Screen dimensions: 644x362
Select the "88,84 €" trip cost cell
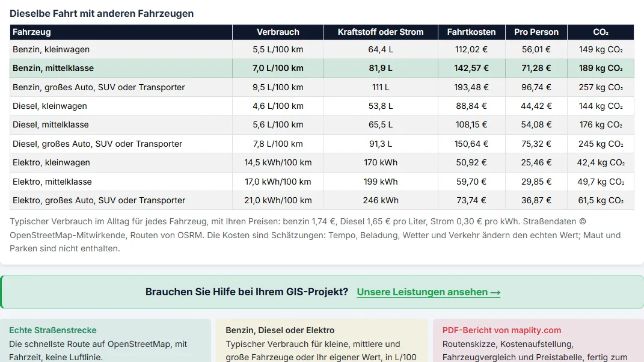[x=471, y=106]
